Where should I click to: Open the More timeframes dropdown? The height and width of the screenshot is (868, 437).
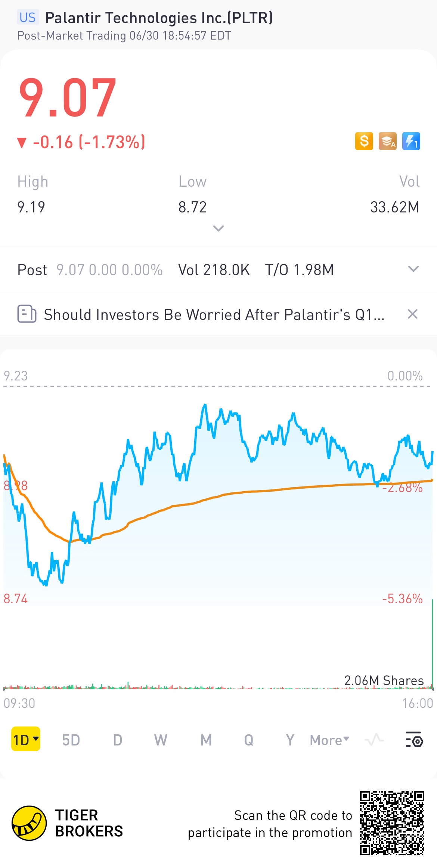click(329, 740)
